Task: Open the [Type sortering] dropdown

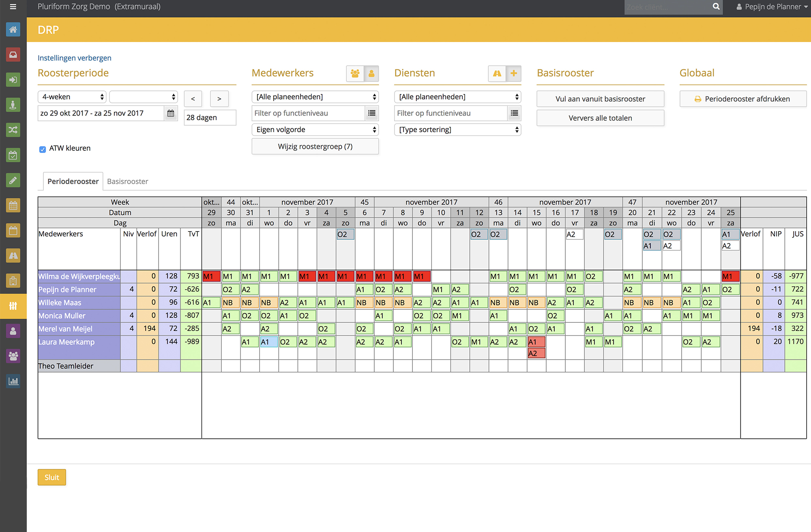Action: coord(457,130)
